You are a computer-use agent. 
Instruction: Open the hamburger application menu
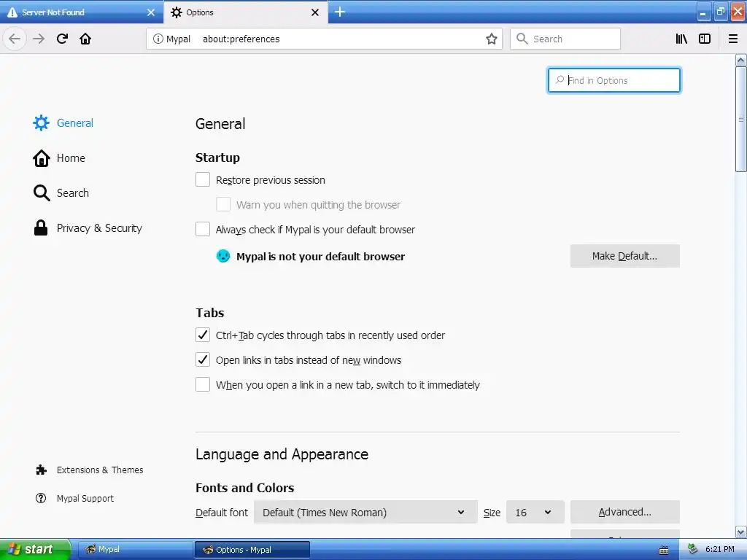[x=732, y=39]
